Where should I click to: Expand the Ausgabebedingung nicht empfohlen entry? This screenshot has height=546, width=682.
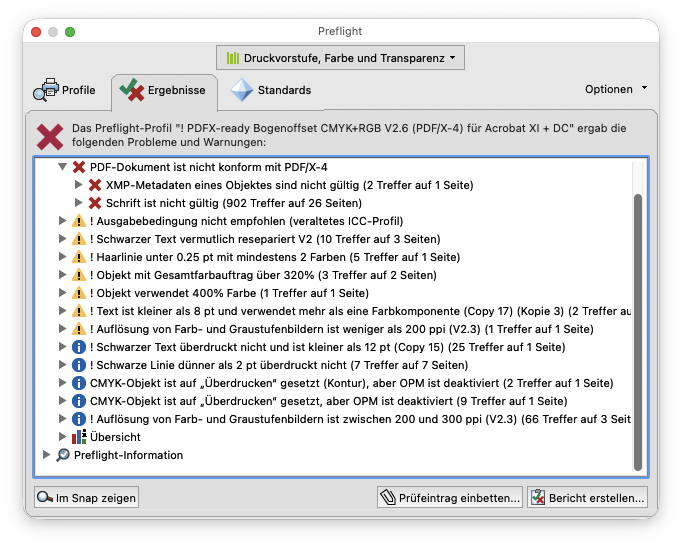[62, 221]
